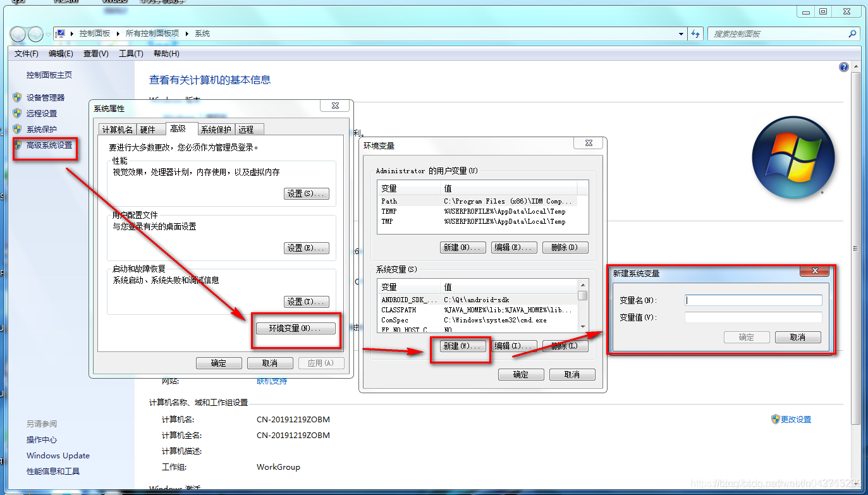Click the Change settings (更改设置) link

click(x=795, y=419)
